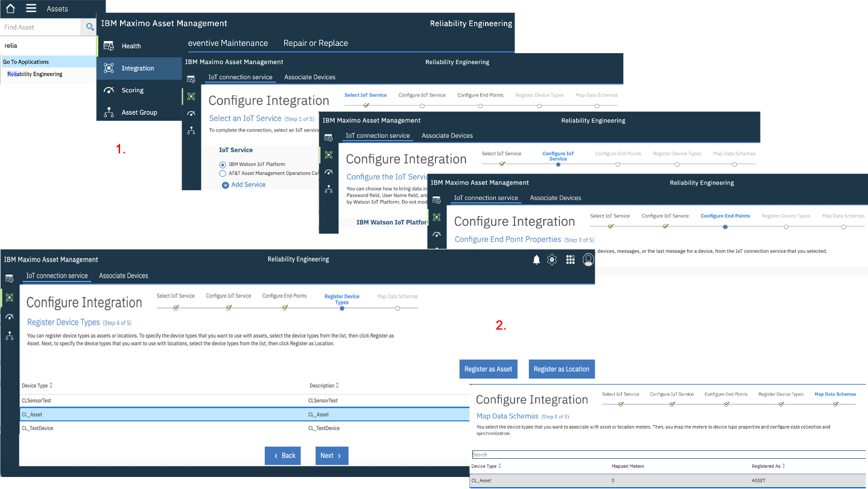Click the Back button
868x489 pixels.
click(x=283, y=456)
